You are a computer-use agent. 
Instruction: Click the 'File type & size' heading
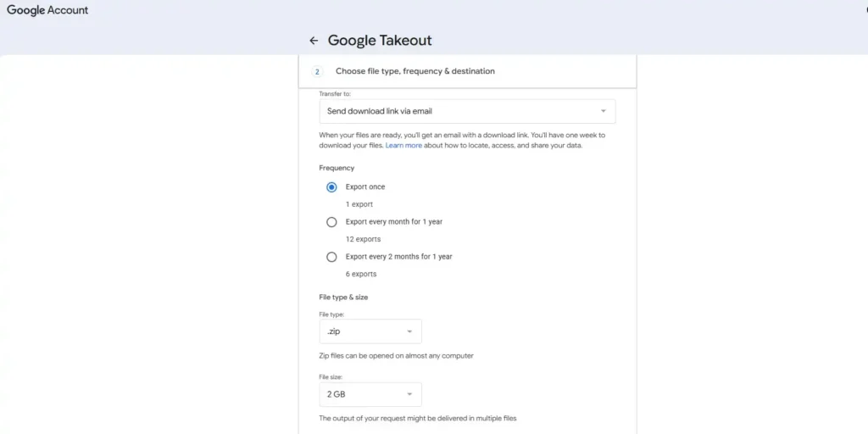tap(344, 298)
